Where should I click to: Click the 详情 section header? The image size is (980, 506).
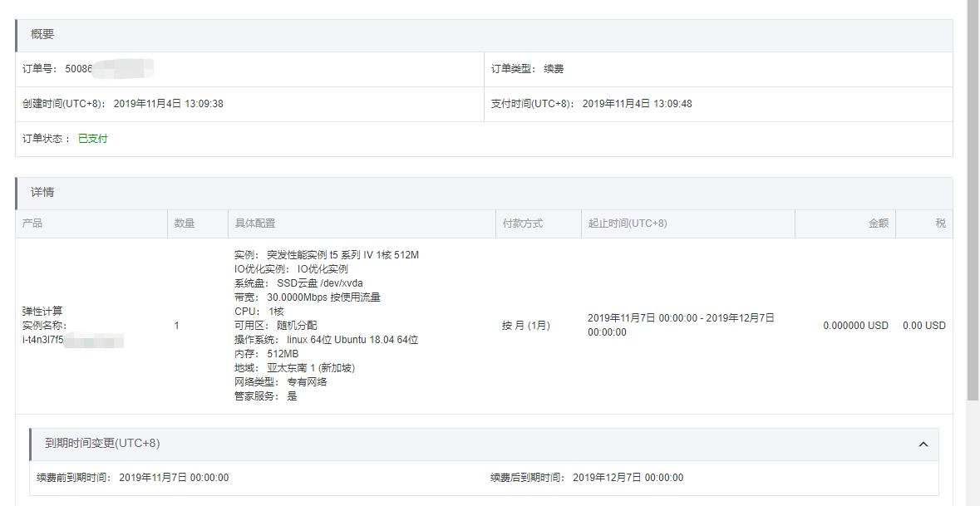(485, 193)
